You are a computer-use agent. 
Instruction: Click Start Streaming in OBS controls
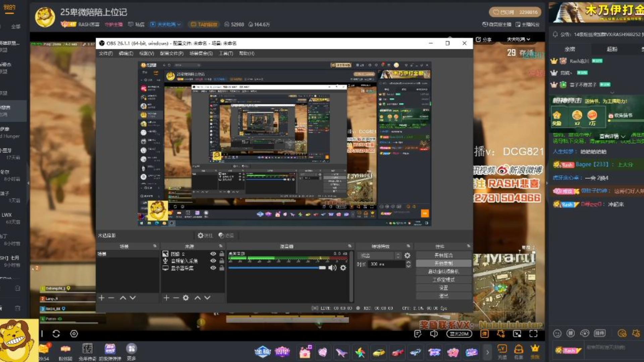[443, 255]
